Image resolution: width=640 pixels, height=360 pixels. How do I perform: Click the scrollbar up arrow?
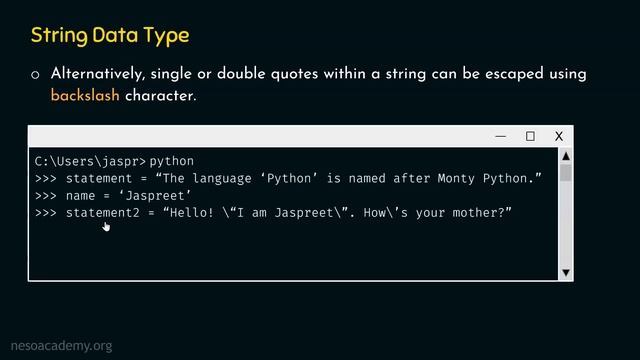pos(566,156)
